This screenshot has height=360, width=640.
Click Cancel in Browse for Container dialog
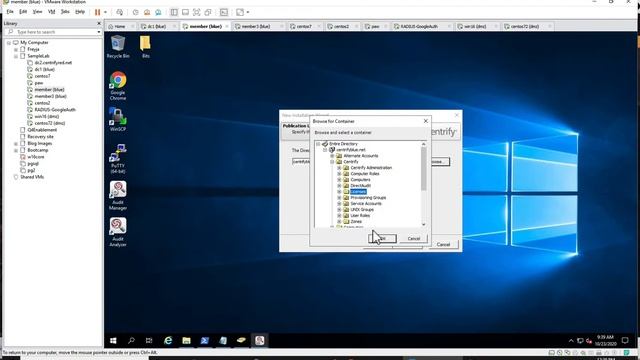tap(413, 238)
